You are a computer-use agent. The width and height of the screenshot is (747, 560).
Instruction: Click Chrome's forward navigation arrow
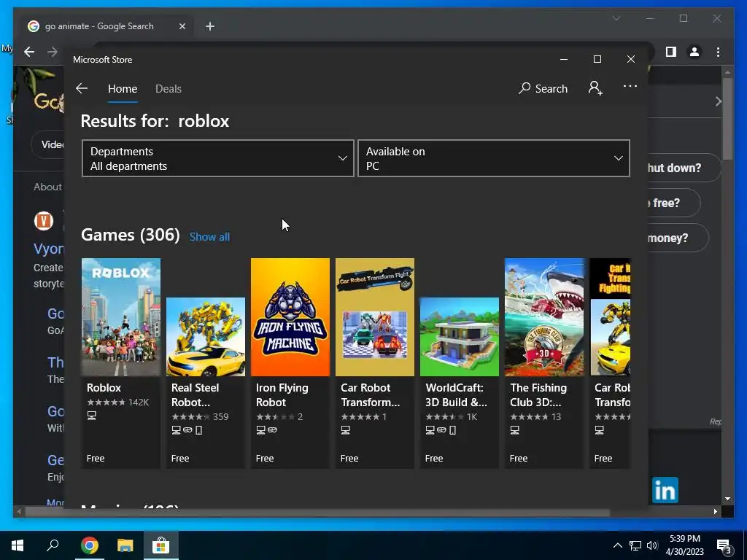pos(53,52)
